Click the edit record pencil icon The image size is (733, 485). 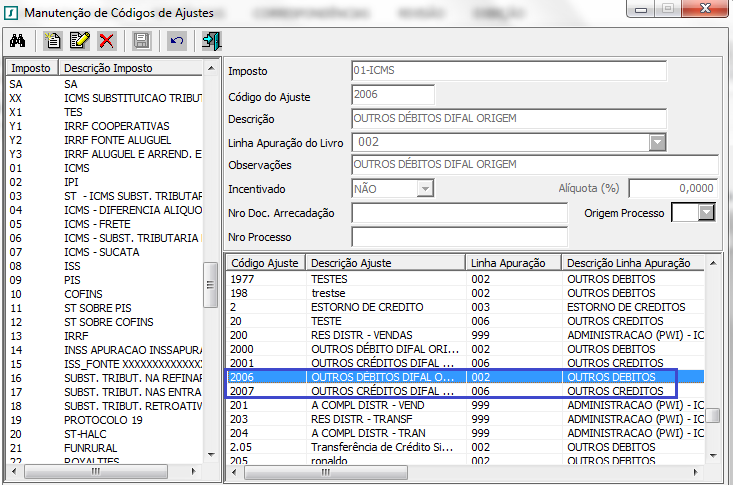click(x=79, y=41)
